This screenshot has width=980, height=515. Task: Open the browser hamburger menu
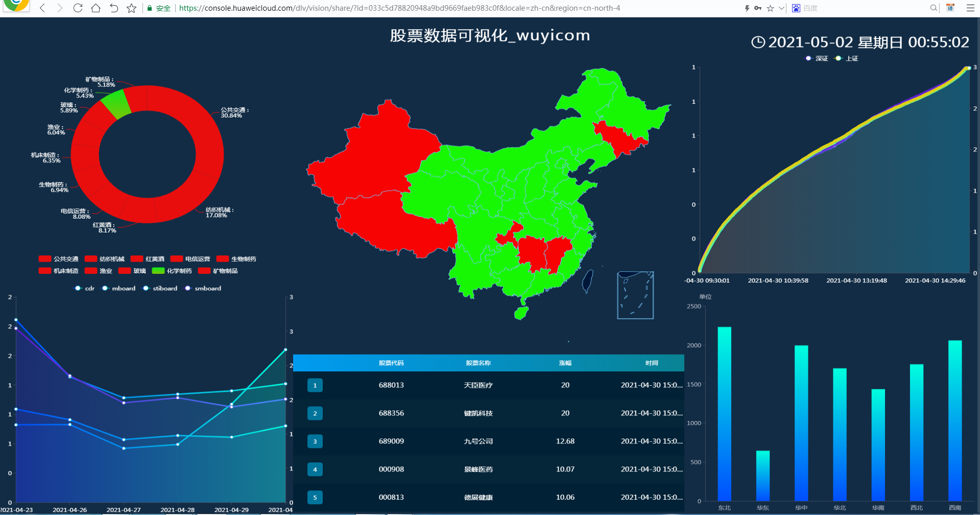coord(970,8)
